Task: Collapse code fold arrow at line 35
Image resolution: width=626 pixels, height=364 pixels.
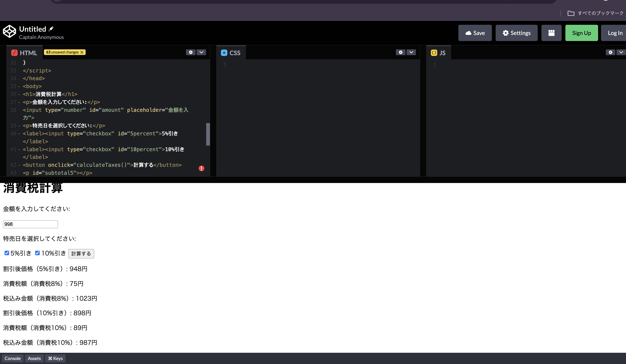Action: coord(19,86)
